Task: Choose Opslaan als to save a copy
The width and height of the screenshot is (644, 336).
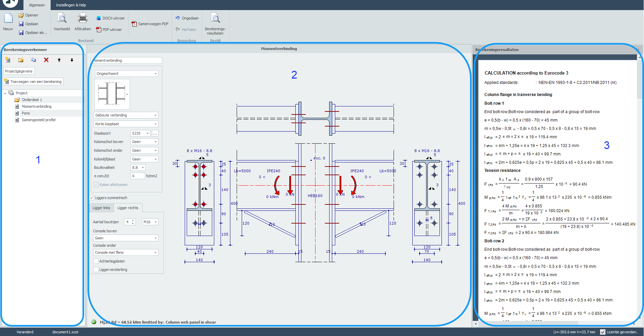Action: [x=33, y=33]
